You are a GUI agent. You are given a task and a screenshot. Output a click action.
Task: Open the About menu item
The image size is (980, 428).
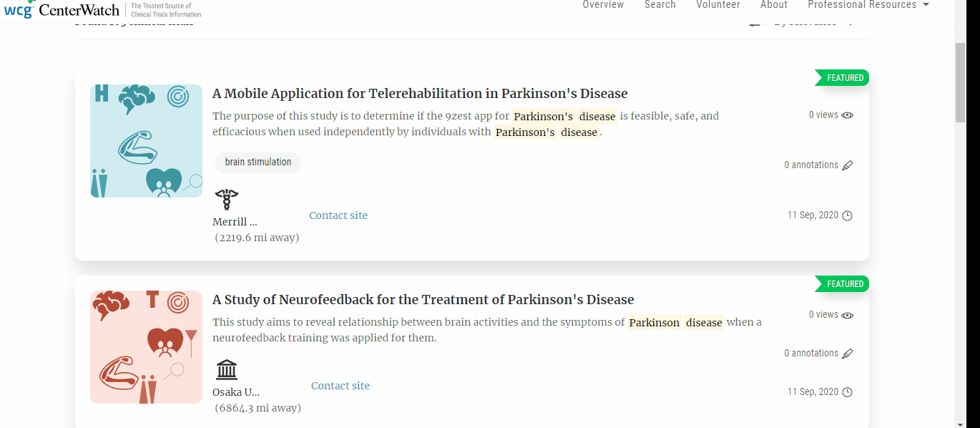774,5
